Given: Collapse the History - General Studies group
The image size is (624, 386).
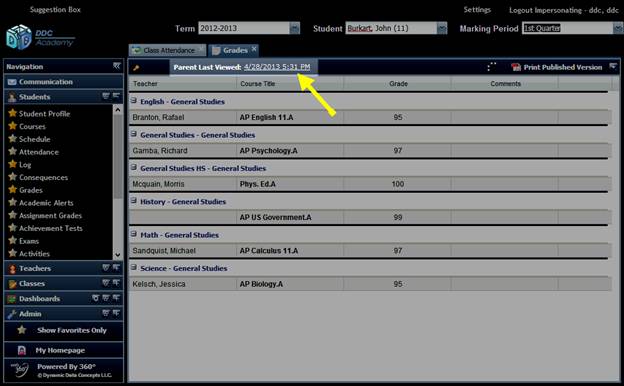Looking at the screenshot, I should coord(134,201).
